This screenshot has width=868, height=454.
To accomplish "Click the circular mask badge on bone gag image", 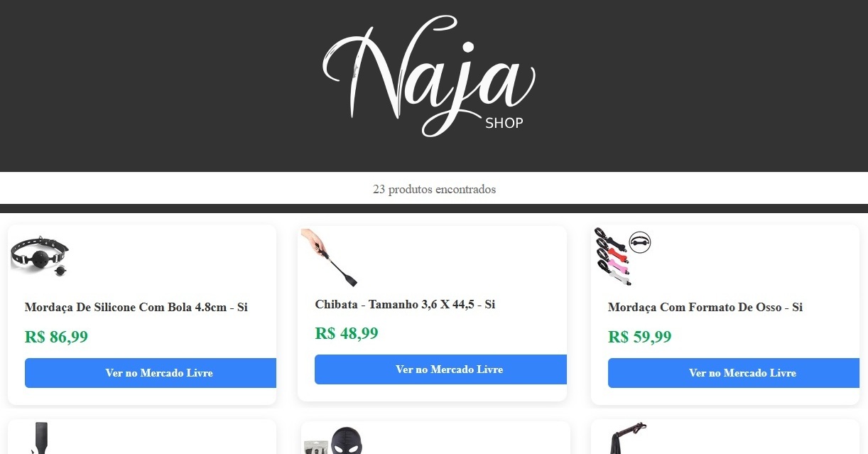I will [640, 242].
